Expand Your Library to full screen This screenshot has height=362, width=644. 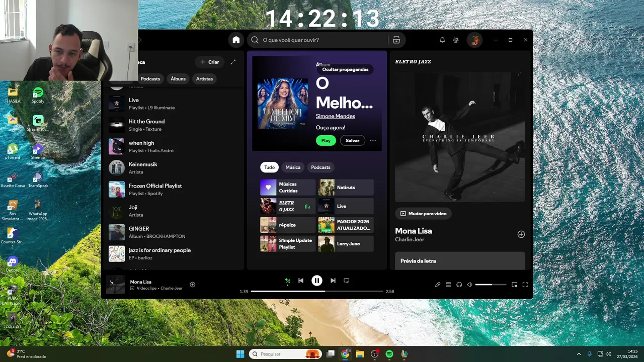[233, 62]
